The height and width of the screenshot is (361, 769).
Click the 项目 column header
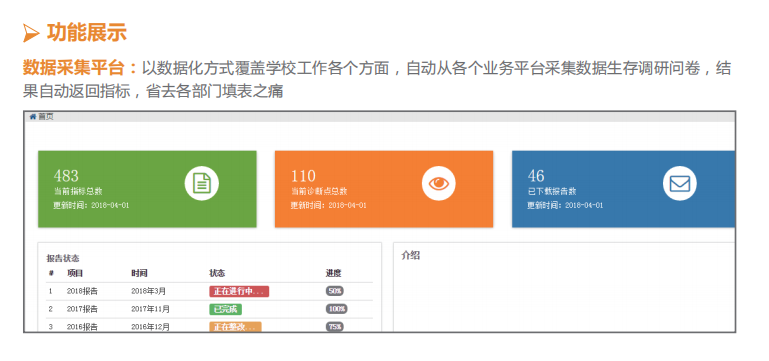click(75, 273)
